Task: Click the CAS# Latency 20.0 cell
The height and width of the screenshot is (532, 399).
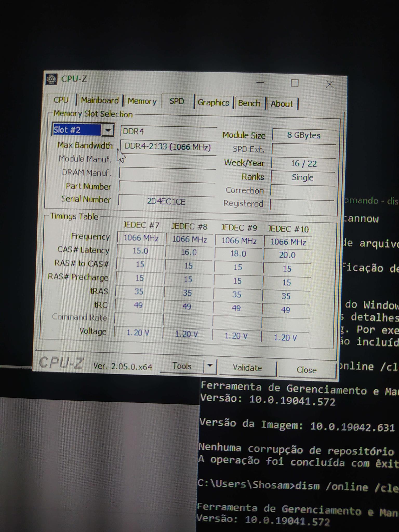Action: pyautogui.click(x=287, y=255)
